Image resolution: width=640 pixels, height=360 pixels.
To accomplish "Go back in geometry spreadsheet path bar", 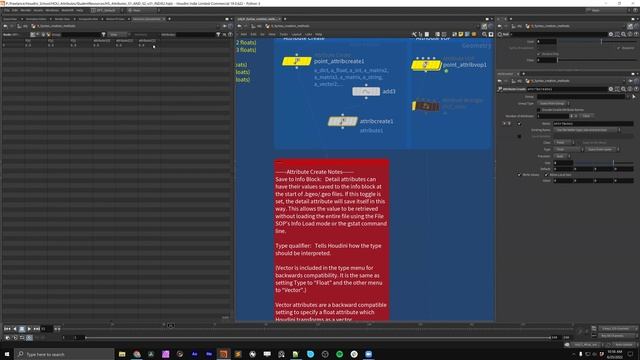I will click(5, 26).
